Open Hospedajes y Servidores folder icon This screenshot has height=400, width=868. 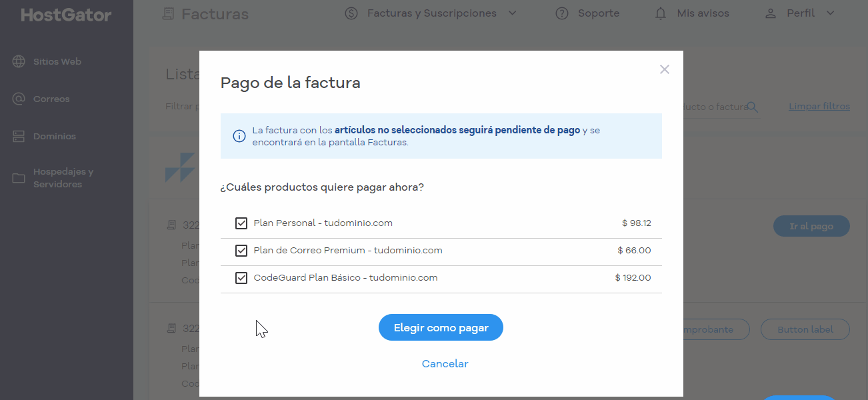[19, 178]
